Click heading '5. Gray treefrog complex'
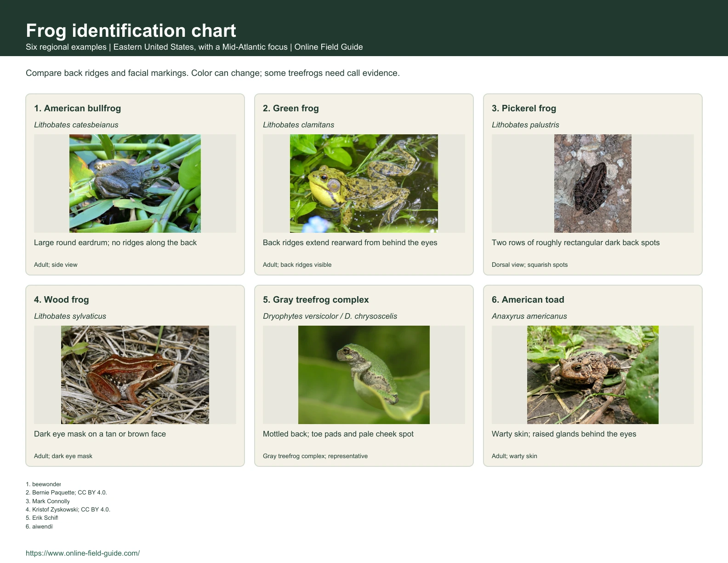Image resolution: width=728 pixels, height=563 pixels. tap(316, 300)
